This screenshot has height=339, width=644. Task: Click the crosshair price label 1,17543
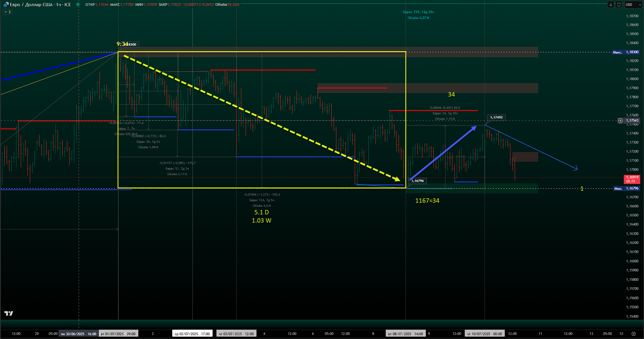[x=632, y=121]
